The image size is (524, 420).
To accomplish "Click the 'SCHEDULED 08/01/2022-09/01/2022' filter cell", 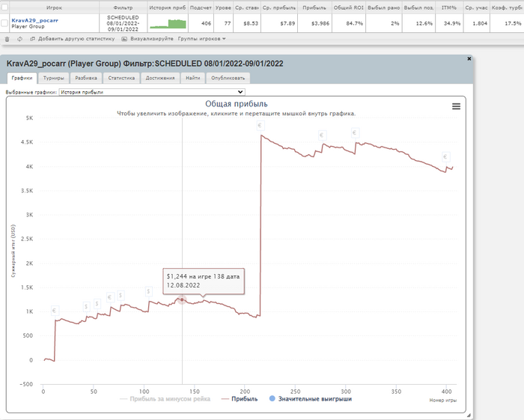I will click(x=123, y=23).
